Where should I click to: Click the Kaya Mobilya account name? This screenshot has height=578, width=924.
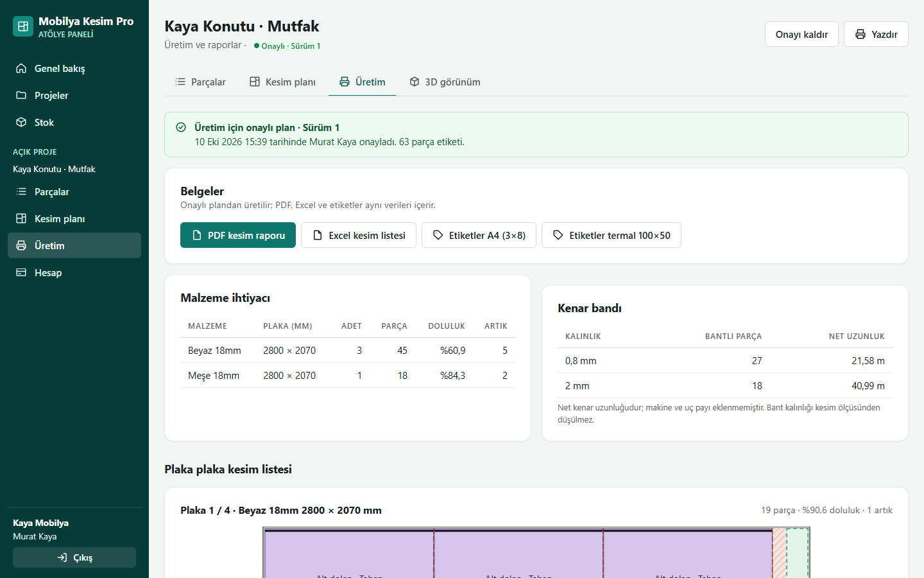click(x=40, y=523)
